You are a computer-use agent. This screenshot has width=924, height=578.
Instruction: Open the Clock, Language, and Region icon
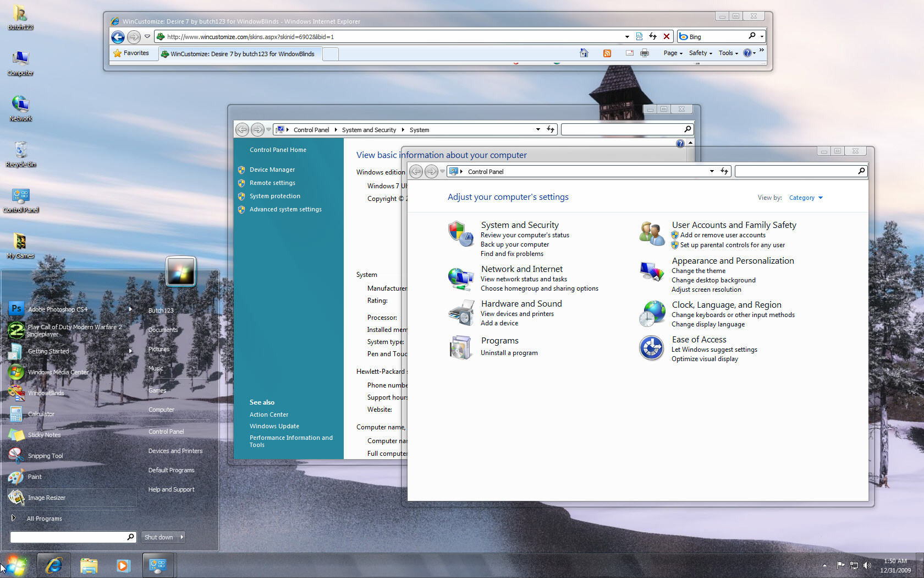652,314
